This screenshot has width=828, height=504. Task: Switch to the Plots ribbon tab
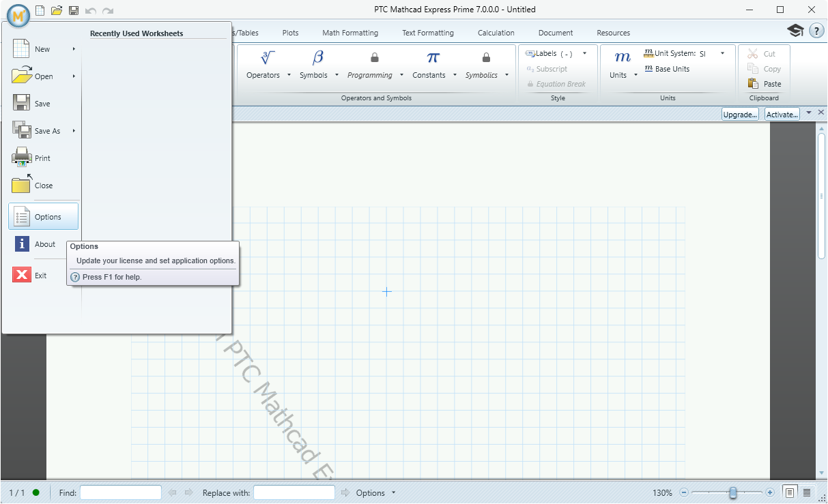[x=290, y=33]
